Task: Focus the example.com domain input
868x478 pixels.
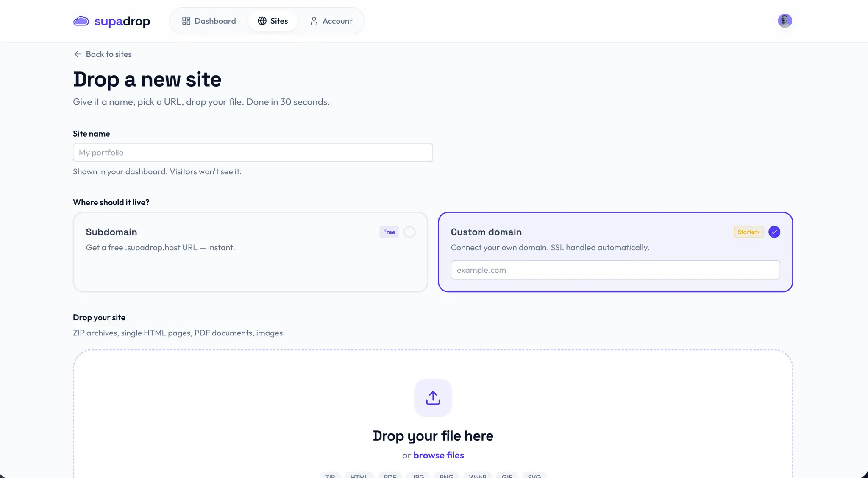Action: click(615, 270)
